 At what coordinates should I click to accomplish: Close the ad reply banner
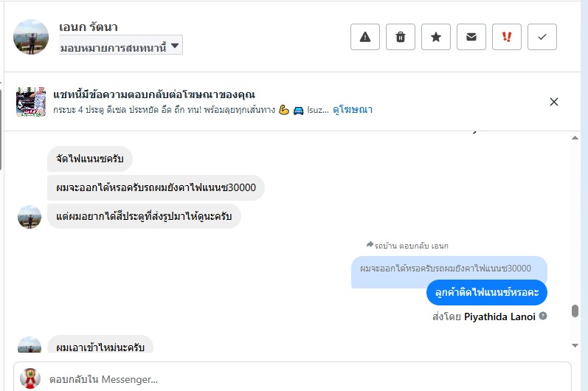554,102
